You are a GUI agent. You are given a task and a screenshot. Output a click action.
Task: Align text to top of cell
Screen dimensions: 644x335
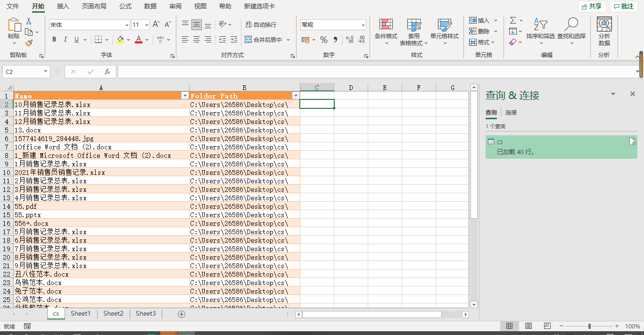click(185, 25)
